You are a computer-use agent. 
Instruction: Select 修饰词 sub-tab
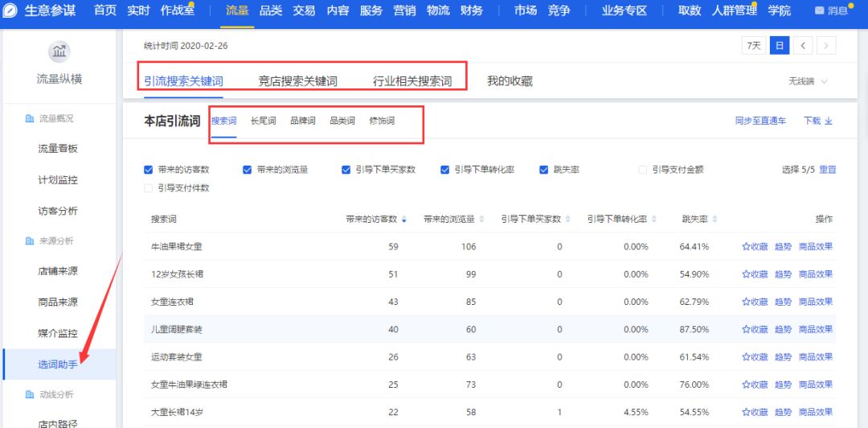(x=382, y=121)
